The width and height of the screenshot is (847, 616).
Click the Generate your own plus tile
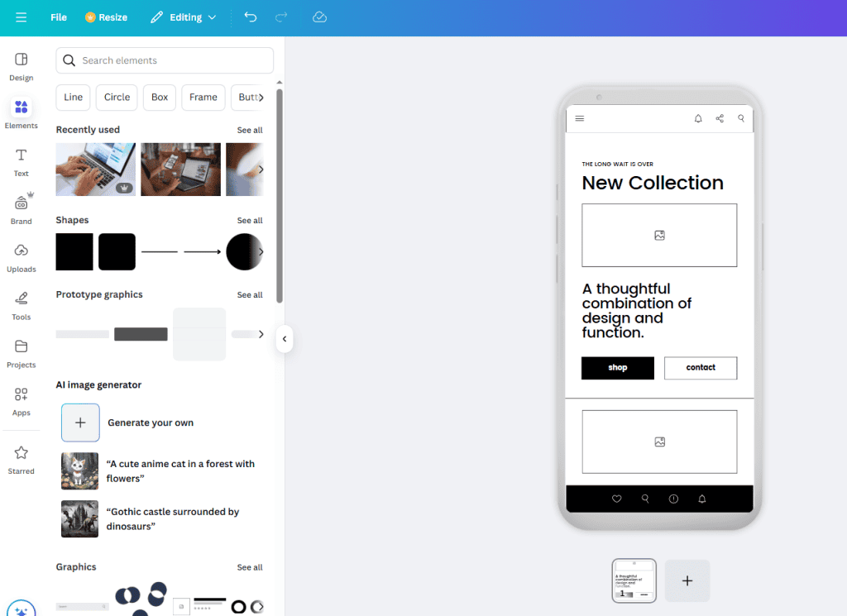pos(80,423)
